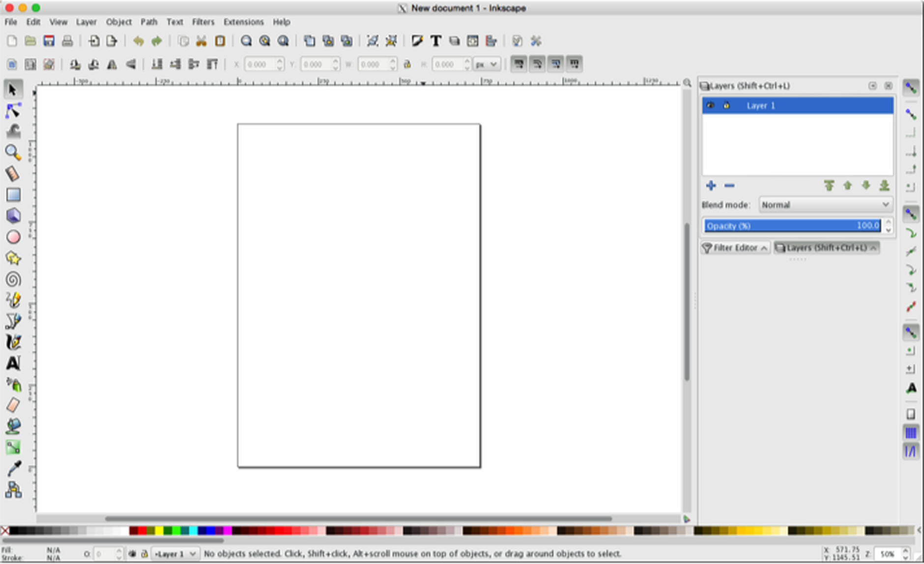This screenshot has width=924, height=564.
Task: Select the Text tool in toolbox
Action: (13, 363)
